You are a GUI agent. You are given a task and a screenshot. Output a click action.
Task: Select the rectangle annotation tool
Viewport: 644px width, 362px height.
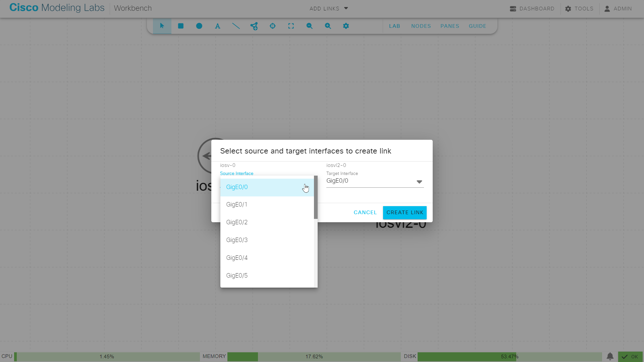tap(180, 26)
